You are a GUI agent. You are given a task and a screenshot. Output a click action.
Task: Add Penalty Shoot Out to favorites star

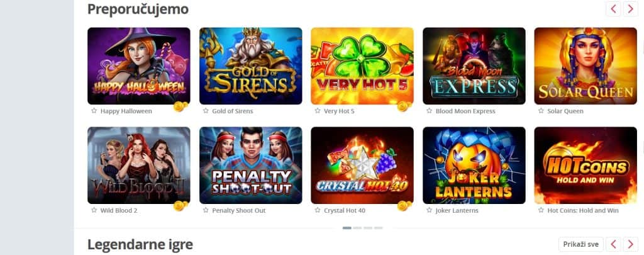tap(206, 210)
